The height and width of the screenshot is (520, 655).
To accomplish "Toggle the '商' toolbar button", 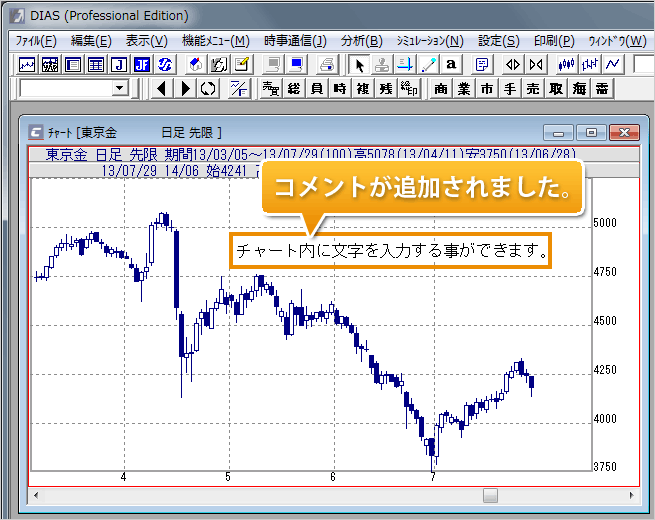I will (x=441, y=89).
